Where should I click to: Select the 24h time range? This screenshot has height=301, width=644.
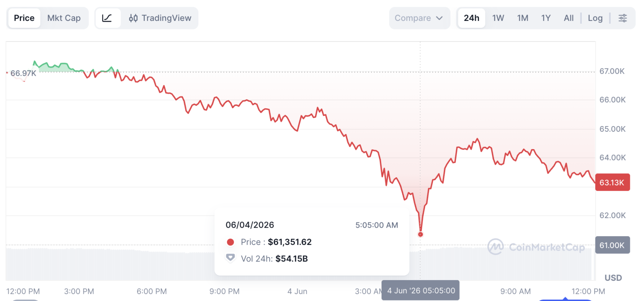(x=471, y=18)
